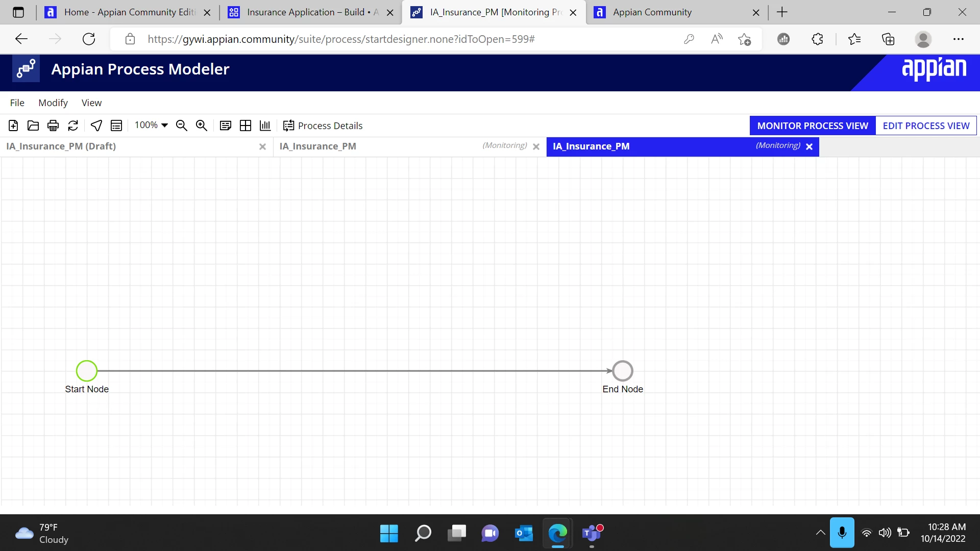This screenshot has width=980, height=551.
Task: Add this page to favorites
Action: (x=745, y=39)
